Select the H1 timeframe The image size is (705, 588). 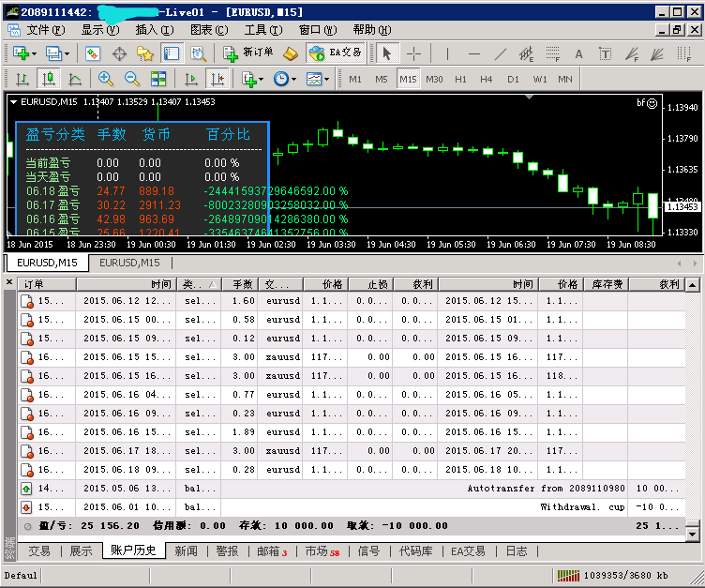tap(460, 79)
